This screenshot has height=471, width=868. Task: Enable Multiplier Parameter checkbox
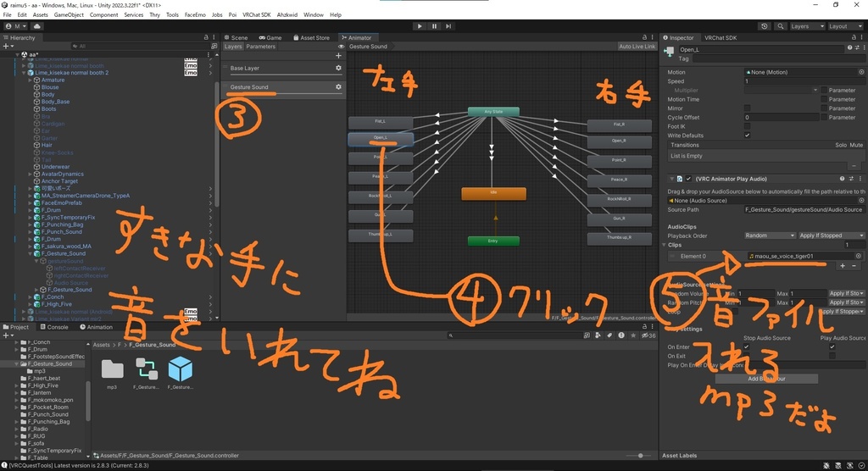824,90
